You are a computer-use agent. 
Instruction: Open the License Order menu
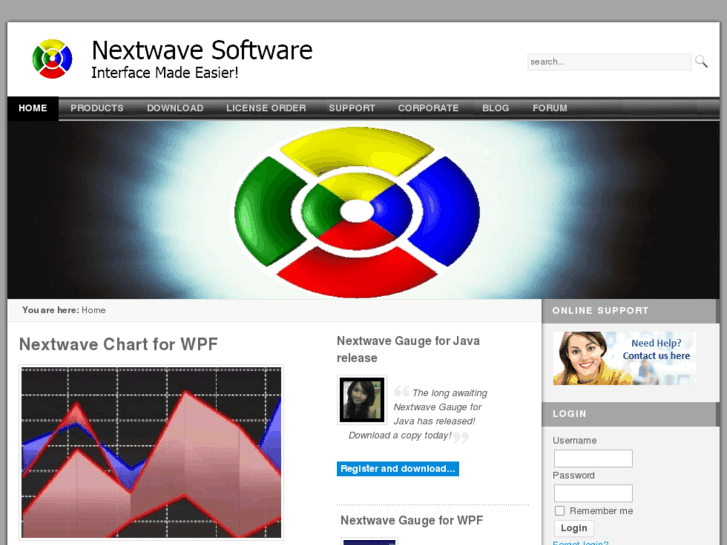coord(266,108)
